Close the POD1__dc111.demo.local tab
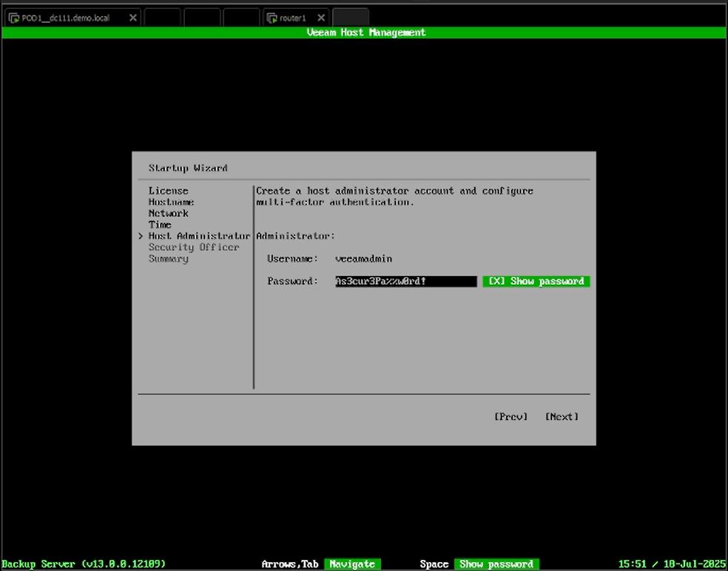The width and height of the screenshot is (728, 571). coord(133,18)
